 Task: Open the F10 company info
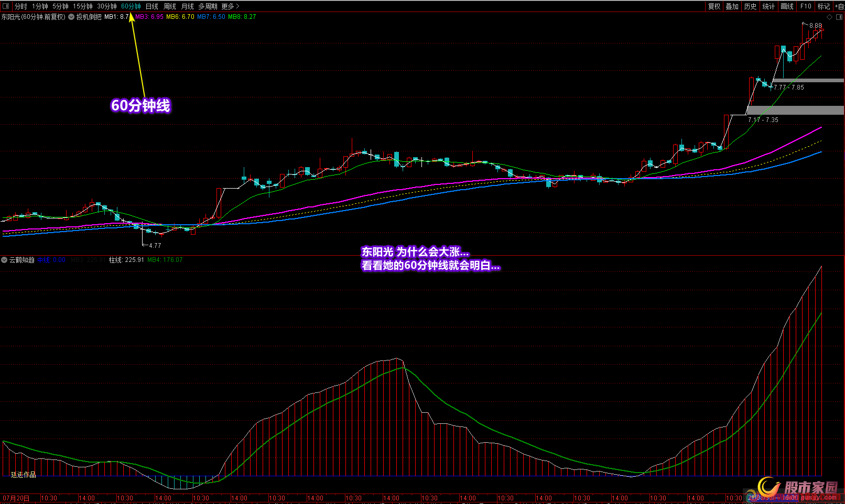tap(806, 6)
